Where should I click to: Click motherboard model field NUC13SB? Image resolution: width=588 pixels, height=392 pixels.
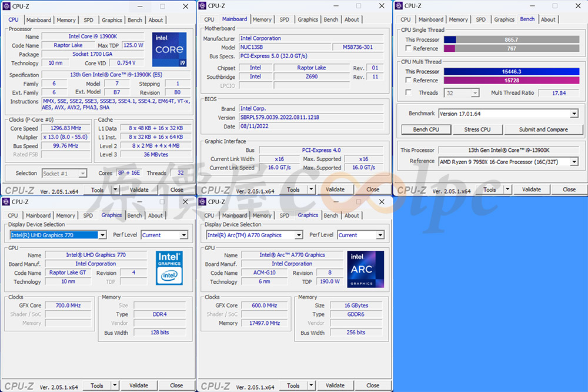[285, 47]
